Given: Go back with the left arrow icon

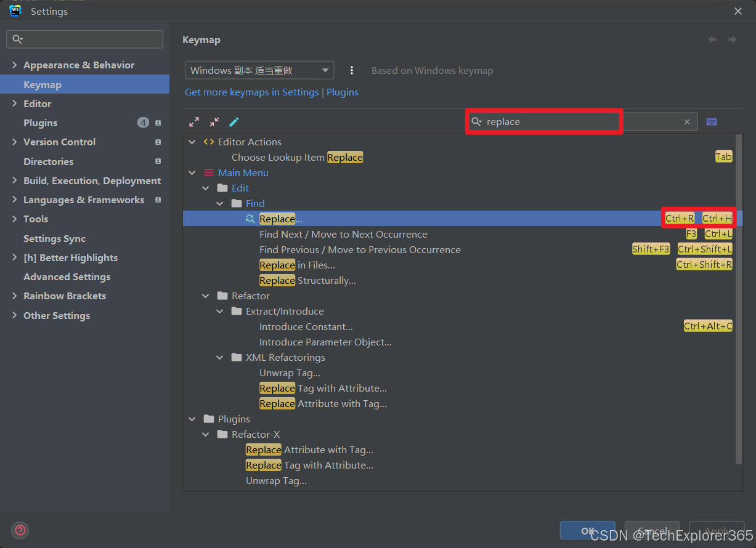Looking at the screenshot, I should coord(712,39).
